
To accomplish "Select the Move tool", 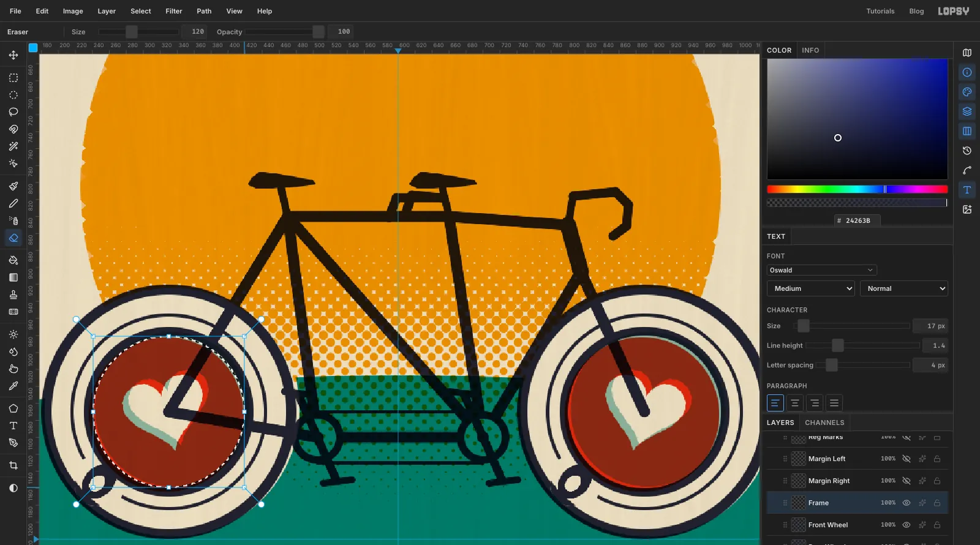I will (x=13, y=55).
